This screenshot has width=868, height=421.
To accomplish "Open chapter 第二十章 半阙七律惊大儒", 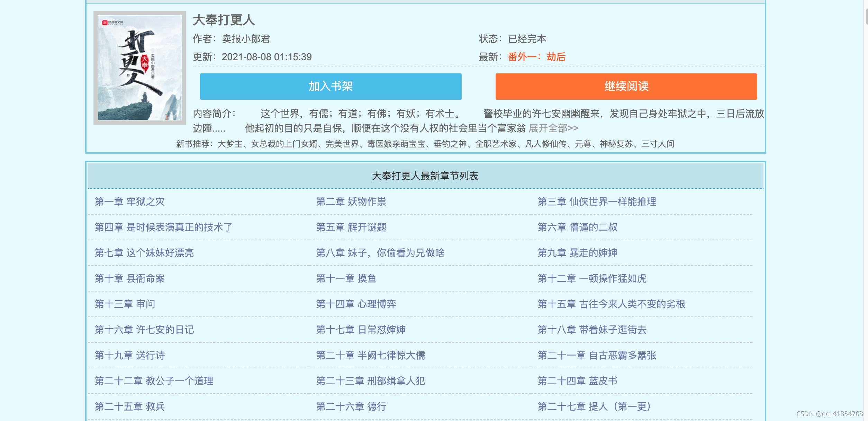I will pyautogui.click(x=370, y=355).
